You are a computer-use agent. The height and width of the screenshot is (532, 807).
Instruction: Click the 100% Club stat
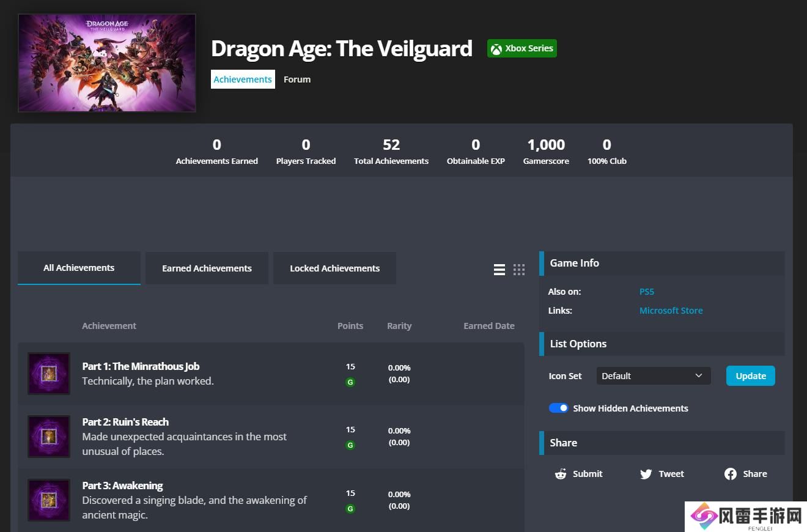coord(606,152)
